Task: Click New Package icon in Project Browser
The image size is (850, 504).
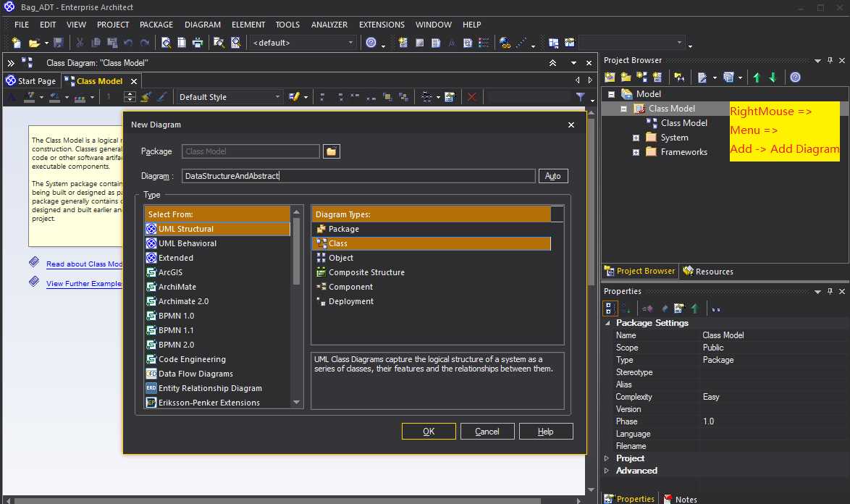Action: [626, 77]
